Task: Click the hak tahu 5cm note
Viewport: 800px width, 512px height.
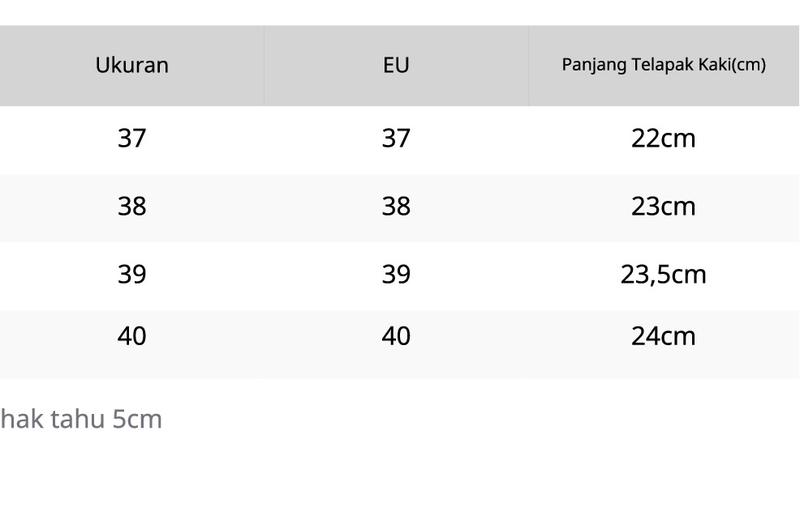Action: coord(81,419)
